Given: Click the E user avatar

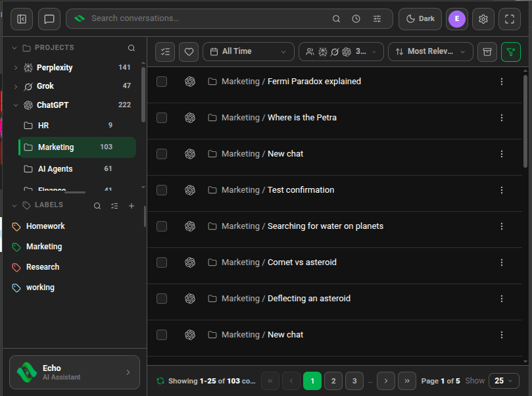Looking at the screenshot, I should (x=456, y=19).
